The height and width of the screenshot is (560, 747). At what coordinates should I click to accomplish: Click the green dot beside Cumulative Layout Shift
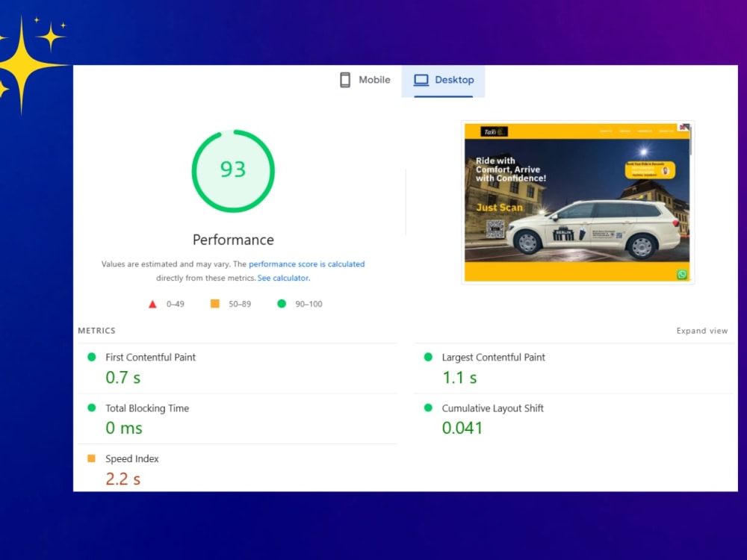pos(428,408)
